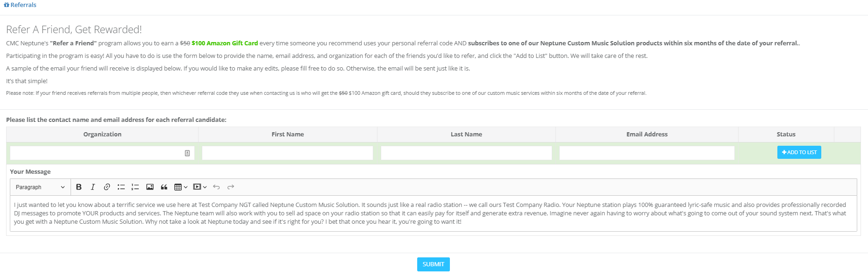Click the Email Address text field
The height and width of the screenshot is (277, 868).
click(x=647, y=153)
